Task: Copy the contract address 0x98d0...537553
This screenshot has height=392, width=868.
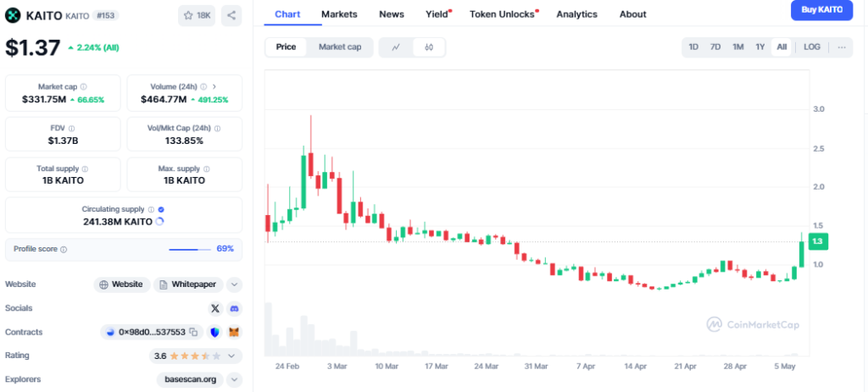Action: (x=194, y=332)
